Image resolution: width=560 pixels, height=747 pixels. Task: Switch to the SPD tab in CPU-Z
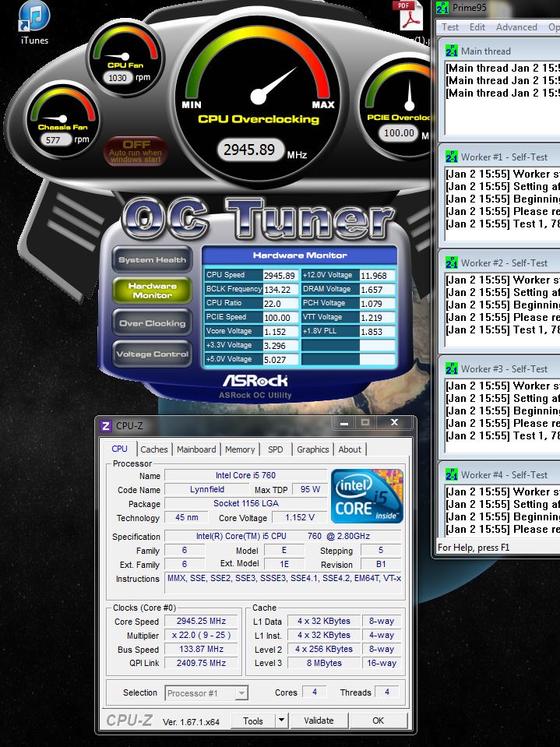tap(275, 449)
